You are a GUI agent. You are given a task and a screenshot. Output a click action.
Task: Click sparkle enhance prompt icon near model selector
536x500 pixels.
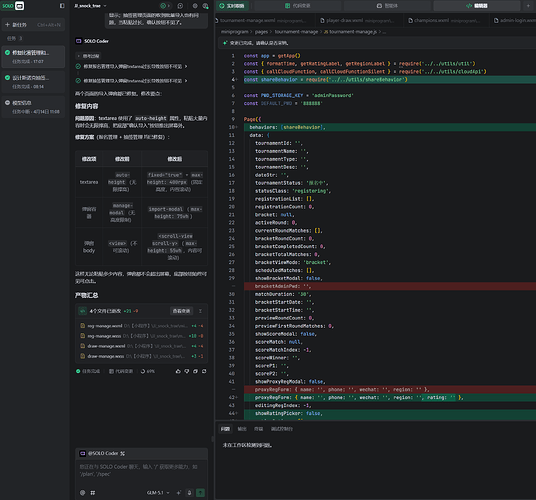[x=178, y=492]
